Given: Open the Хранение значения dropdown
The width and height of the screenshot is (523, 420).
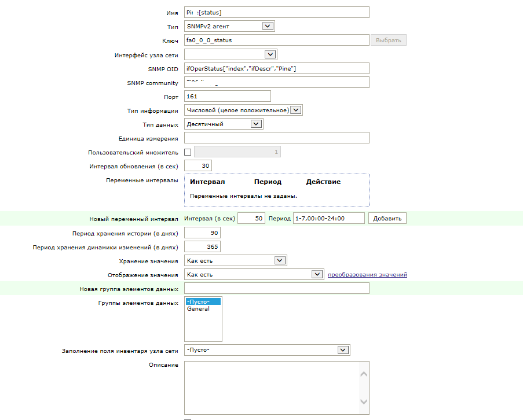Looking at the screenshot, I should coord(236,261).
